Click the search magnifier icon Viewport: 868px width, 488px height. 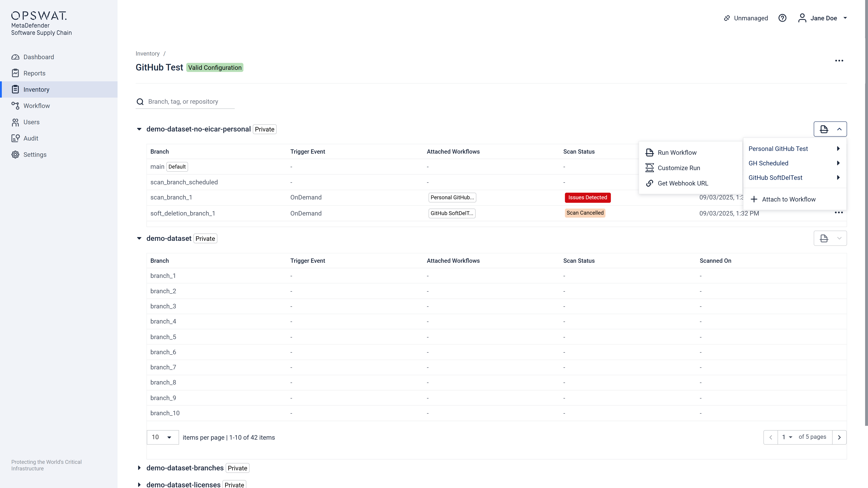140,102
